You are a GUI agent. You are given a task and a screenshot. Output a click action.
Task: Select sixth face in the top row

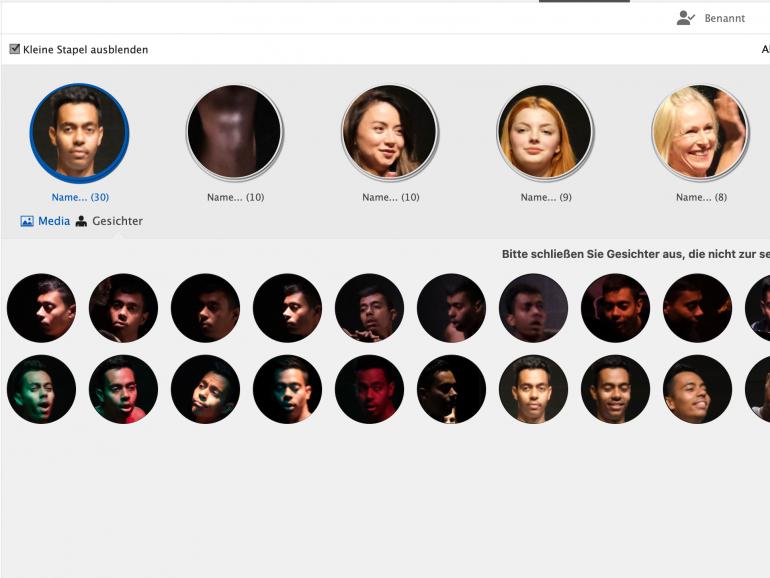[x=451, y=308]
